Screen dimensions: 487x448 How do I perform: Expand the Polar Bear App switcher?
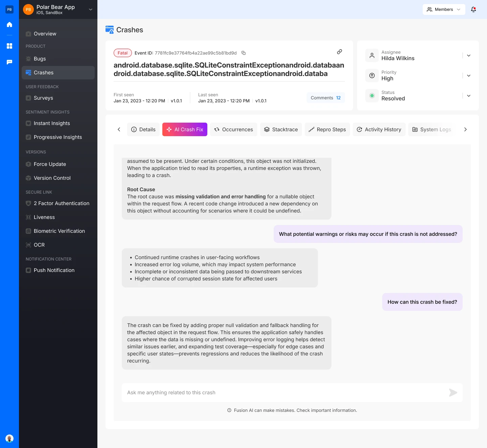click(x=91, y=9)
